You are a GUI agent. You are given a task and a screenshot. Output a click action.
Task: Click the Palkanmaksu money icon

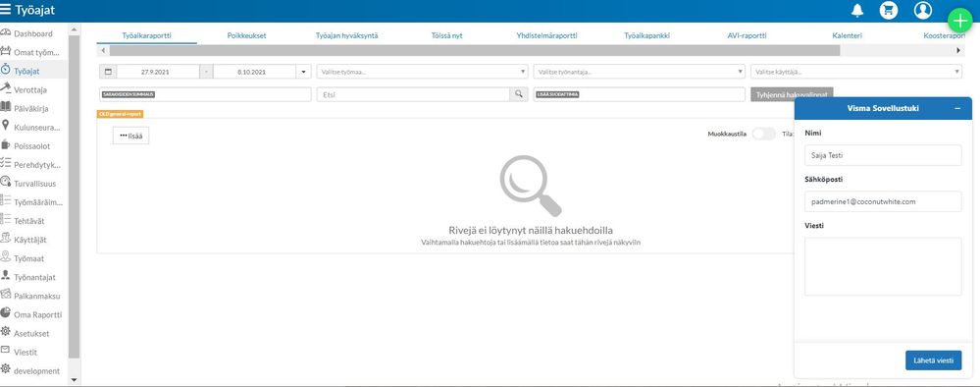(6, 295)
